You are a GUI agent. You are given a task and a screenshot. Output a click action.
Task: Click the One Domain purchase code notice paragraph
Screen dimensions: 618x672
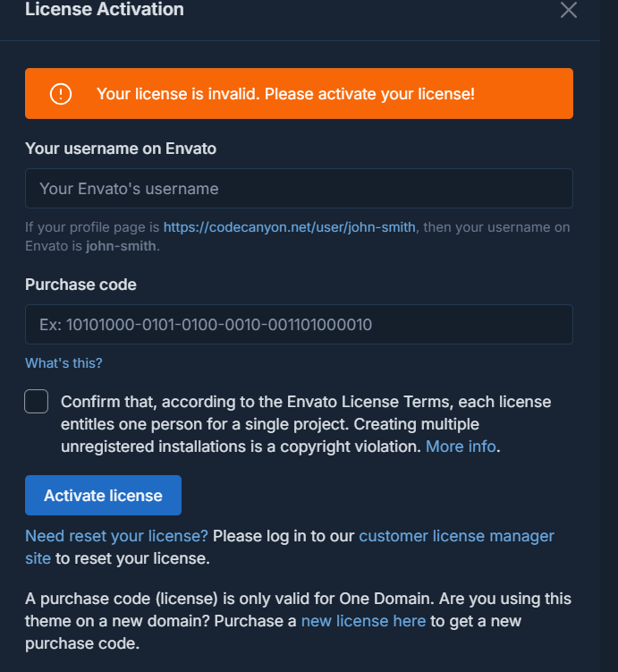[299, 621]
